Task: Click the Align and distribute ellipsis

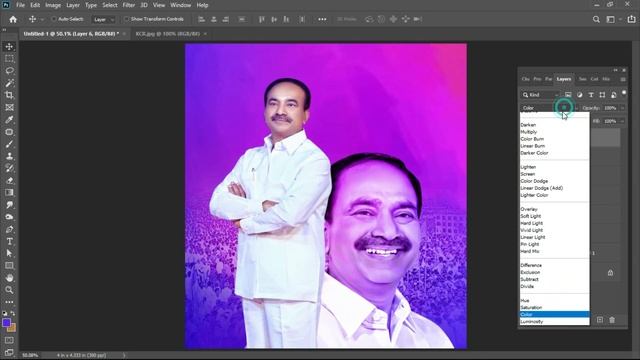Action: 322,19
